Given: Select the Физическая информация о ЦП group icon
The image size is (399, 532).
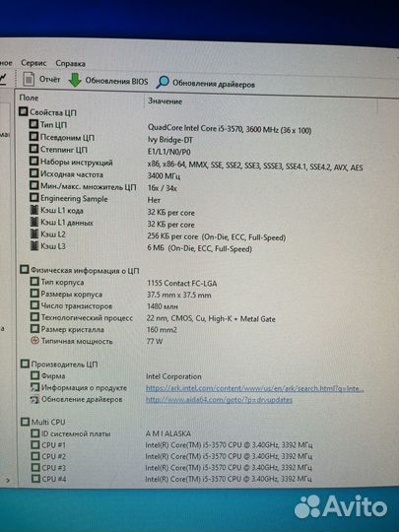Looking at the screenshot, I should [x=25, y=270].
